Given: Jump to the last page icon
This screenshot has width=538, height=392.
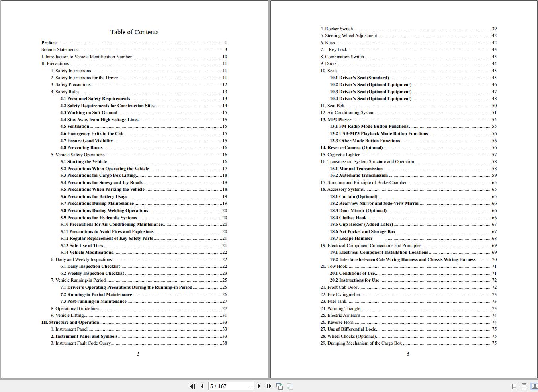Looking at the screenshot, I should click(269, 386).
